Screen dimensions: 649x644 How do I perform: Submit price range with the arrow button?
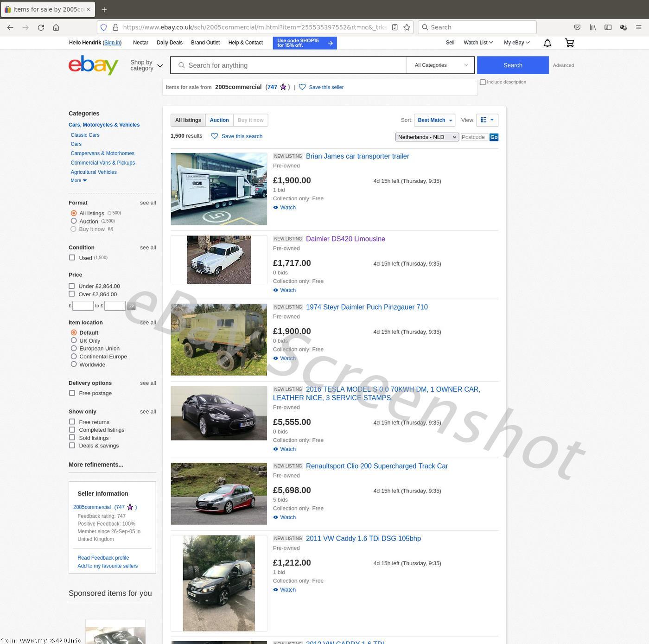[131, 306]
